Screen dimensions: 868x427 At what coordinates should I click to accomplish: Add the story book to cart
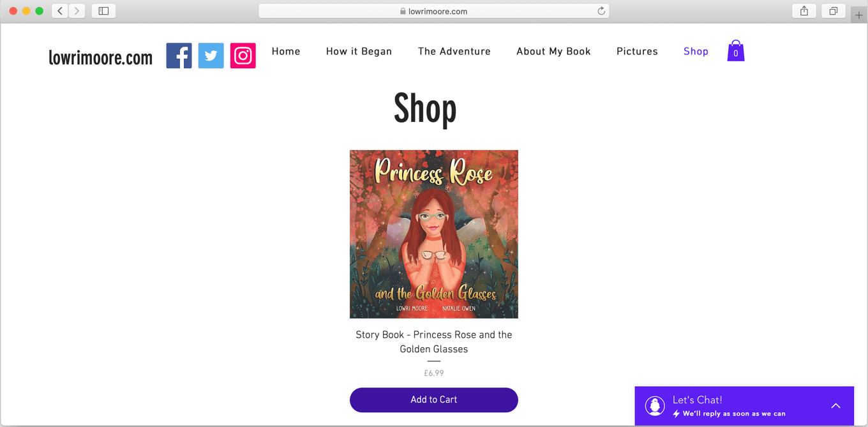point(434,400)
